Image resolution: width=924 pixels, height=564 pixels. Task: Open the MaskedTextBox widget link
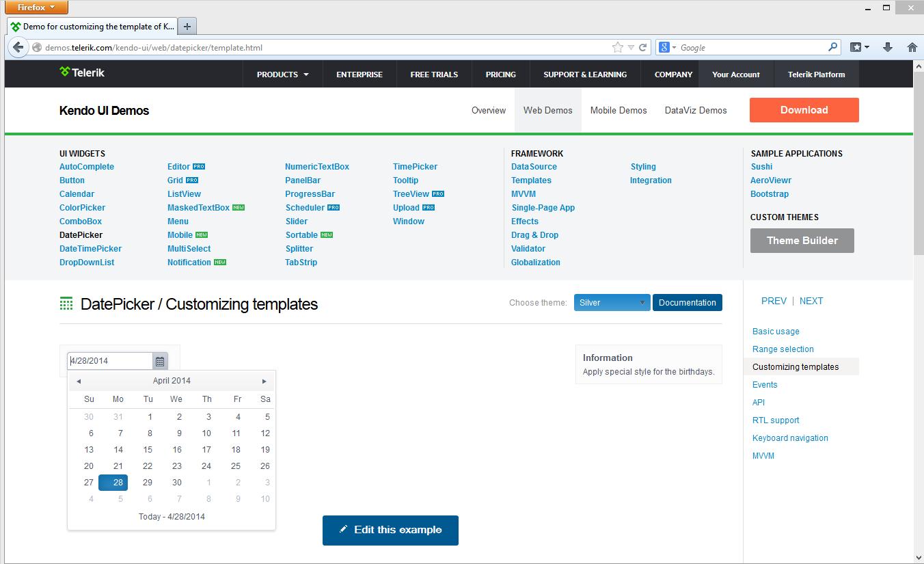(x=198, y=208)
